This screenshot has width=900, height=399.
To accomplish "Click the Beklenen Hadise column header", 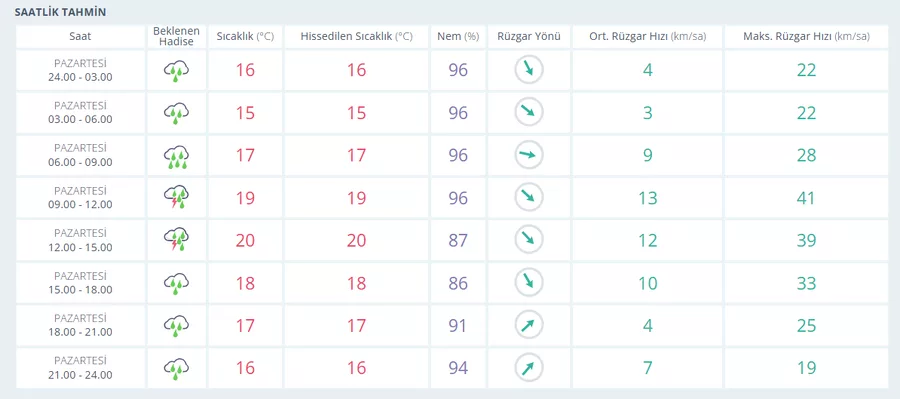I will coord(176,36).
